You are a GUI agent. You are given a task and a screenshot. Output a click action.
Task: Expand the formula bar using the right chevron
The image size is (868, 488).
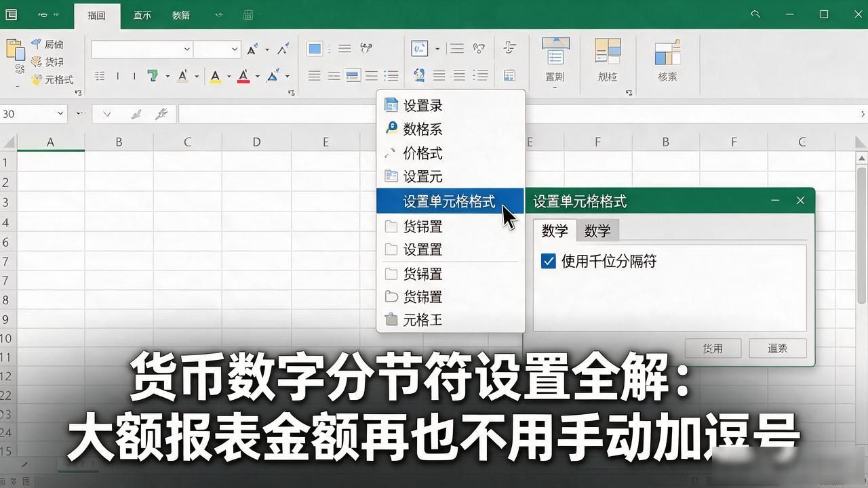tap(863, 114)
